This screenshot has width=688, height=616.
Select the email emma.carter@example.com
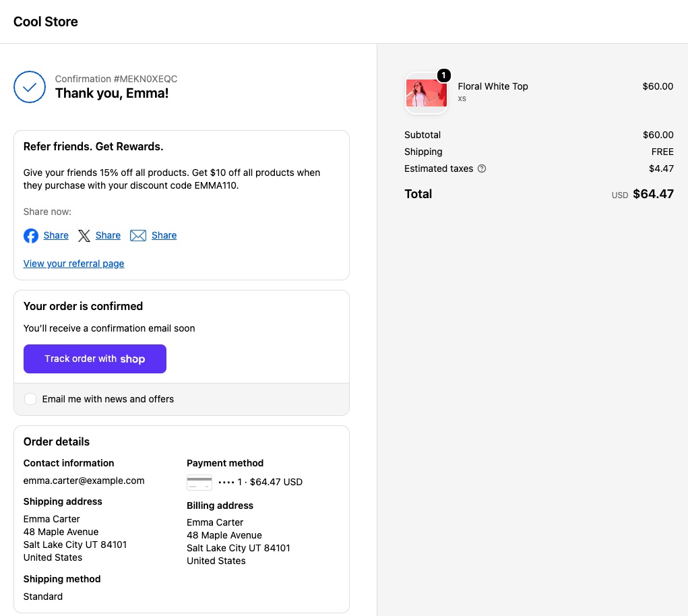(84, 481)
